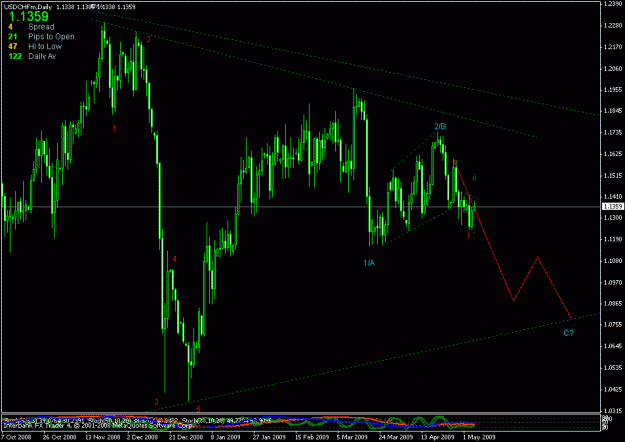Click the 1.1625 price axis level
Screen dimensions: 625x442
pyautogui.click(x=612, y=154)
